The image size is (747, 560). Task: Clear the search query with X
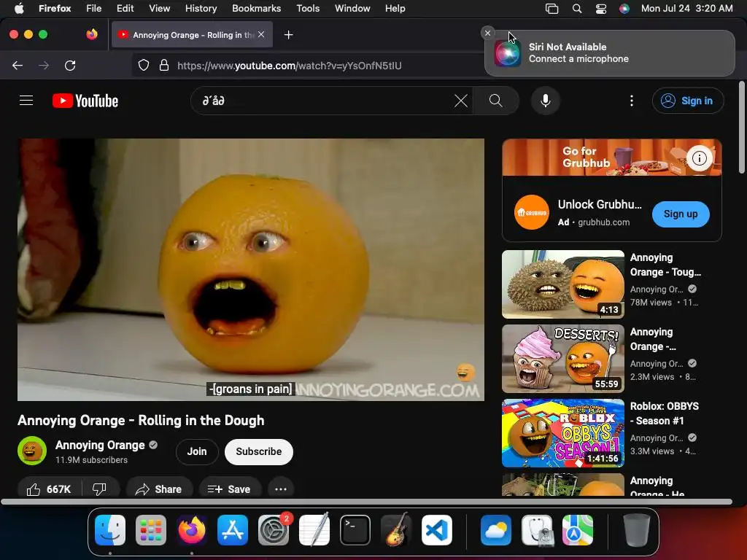click(461, 101)
